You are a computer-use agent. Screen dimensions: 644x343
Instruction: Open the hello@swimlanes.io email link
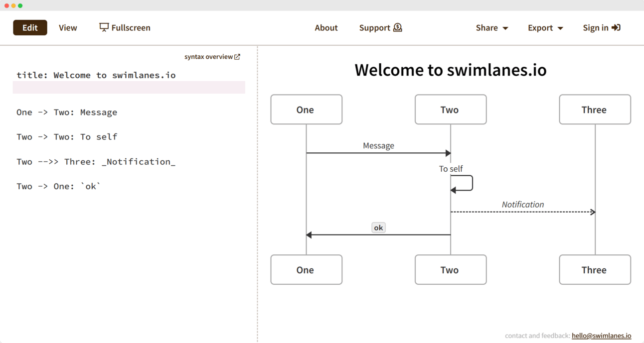coord(602,336)
